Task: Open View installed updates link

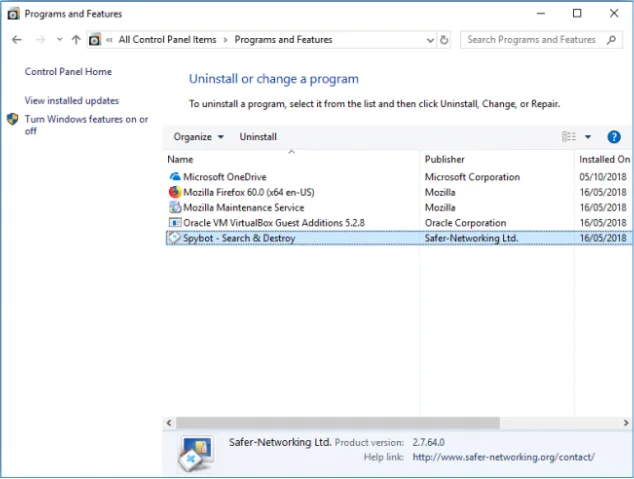Action: tap(72, 100)
